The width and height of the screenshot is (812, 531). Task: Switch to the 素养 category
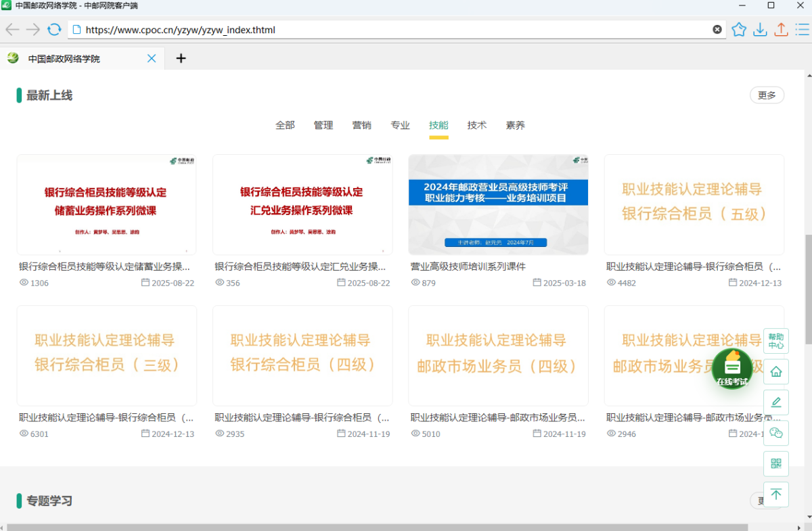point(515,124)
